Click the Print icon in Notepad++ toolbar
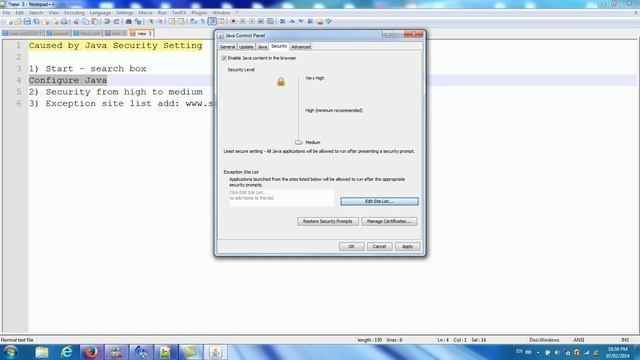640x360 pixels. (64, 21)
